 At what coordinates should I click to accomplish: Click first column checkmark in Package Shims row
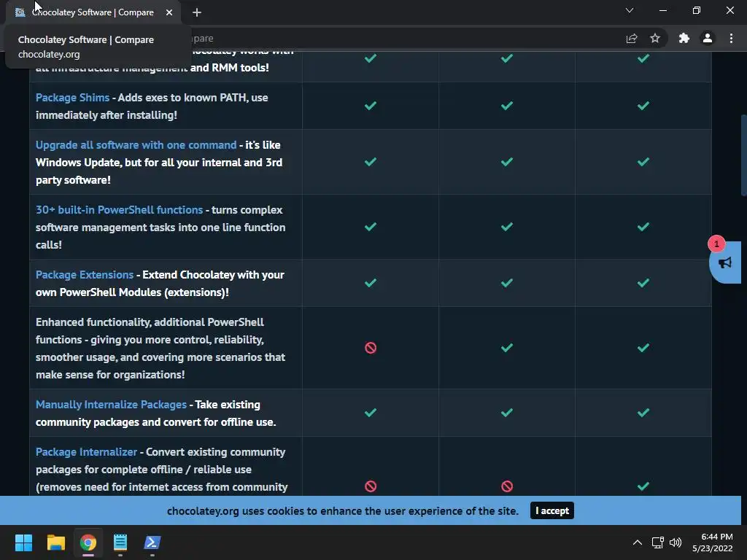(x=370, y=105)
